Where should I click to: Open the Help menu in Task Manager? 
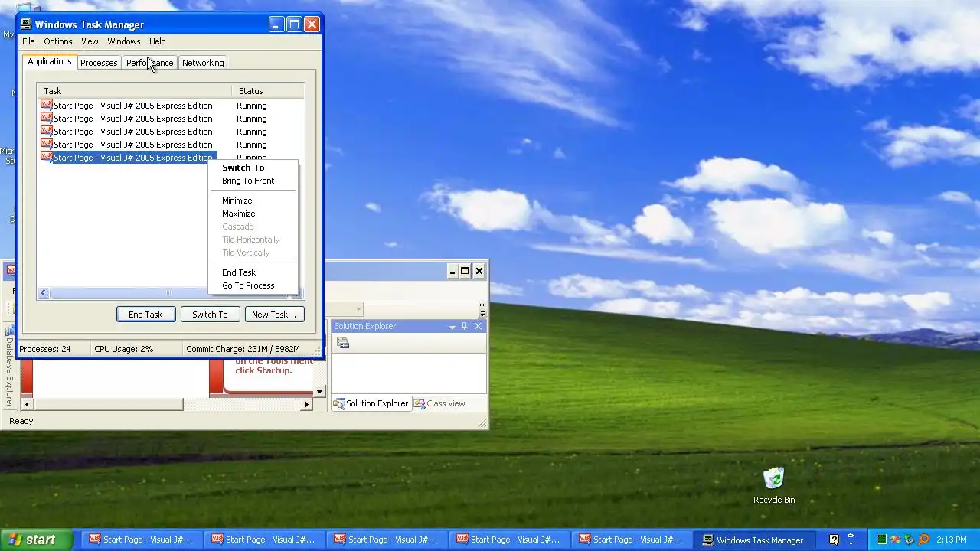click(157, 41)
